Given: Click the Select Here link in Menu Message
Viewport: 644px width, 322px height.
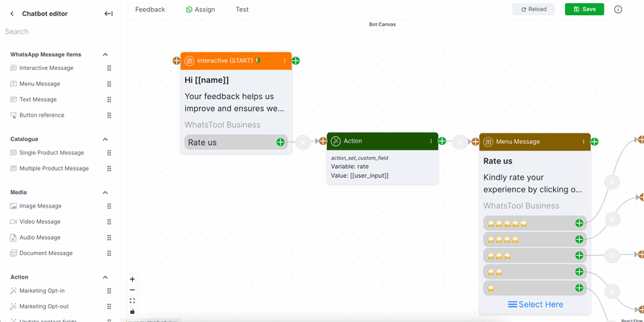Looking at the screenshot, I should point(535,304).
